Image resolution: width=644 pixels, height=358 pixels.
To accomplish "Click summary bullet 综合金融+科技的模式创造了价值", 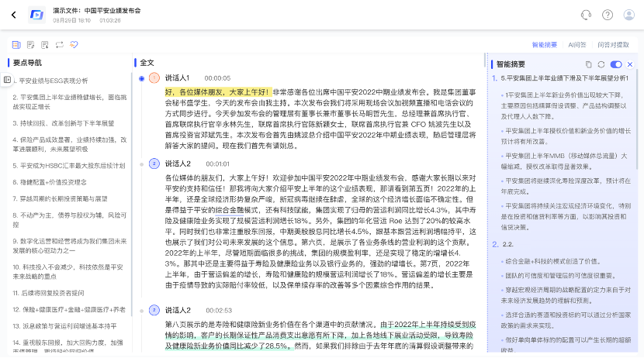I will pos(552,261).
